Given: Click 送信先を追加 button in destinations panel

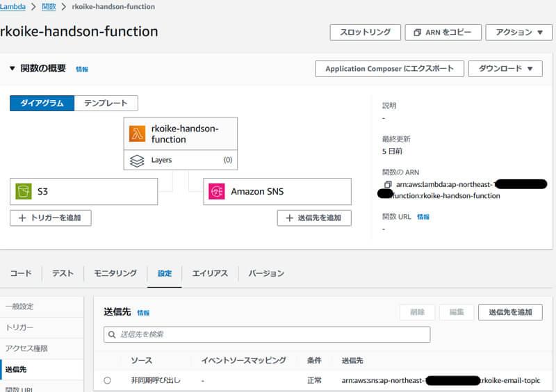Looking at the screenshot, I should [x=510, y=312].
